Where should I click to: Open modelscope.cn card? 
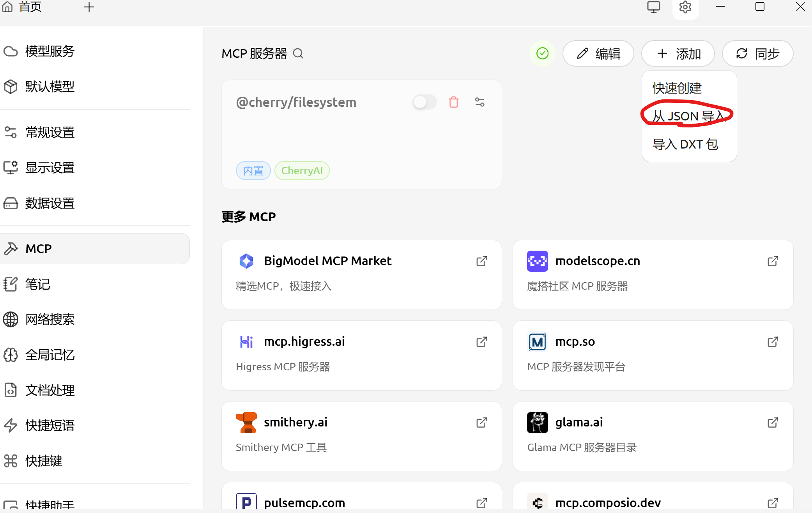[x=653, y=275]
